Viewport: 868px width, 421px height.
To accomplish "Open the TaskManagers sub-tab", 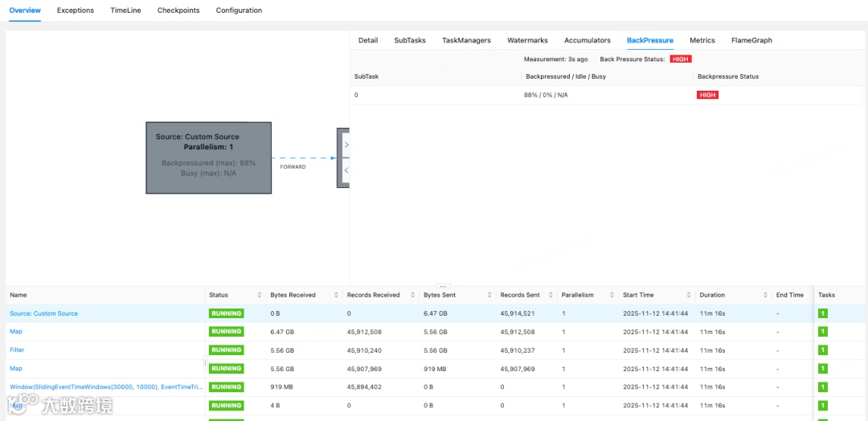I will point(466,40).
